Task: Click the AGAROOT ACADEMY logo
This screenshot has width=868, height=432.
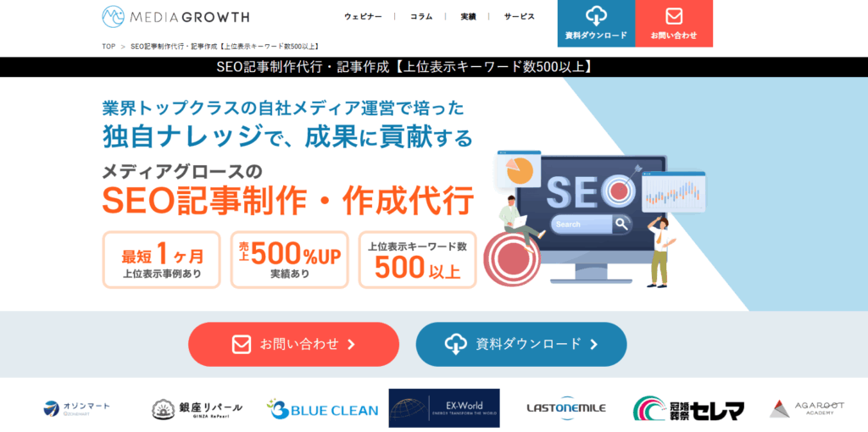Action: 807,409
